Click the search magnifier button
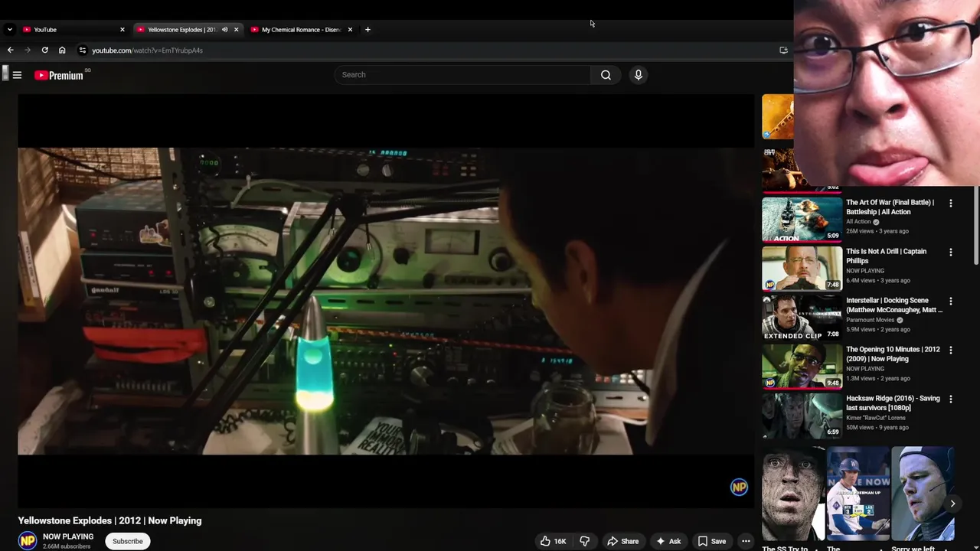980x551 pixels. pyautogui.click(x=606, y=75)
